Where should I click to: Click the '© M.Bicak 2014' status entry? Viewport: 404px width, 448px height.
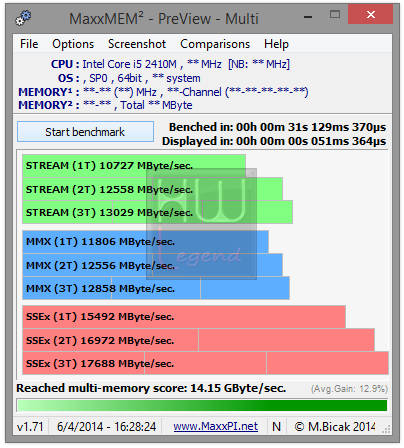[335, 426]
